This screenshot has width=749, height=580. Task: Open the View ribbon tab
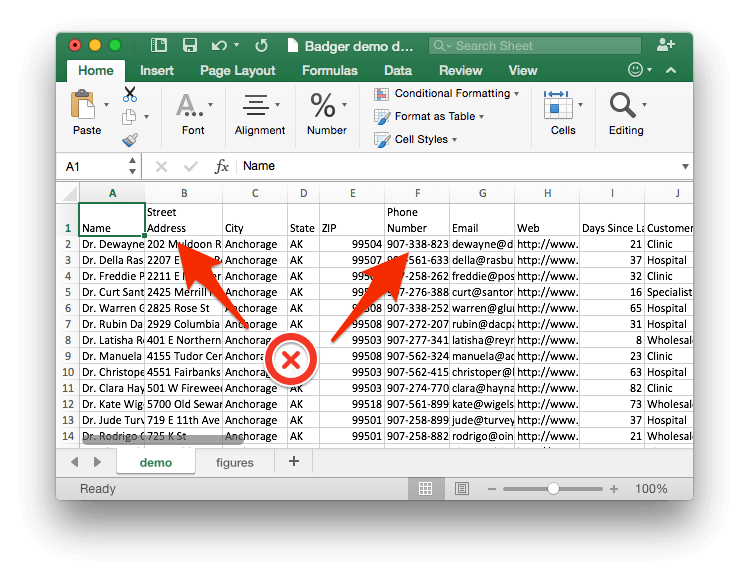523,71
